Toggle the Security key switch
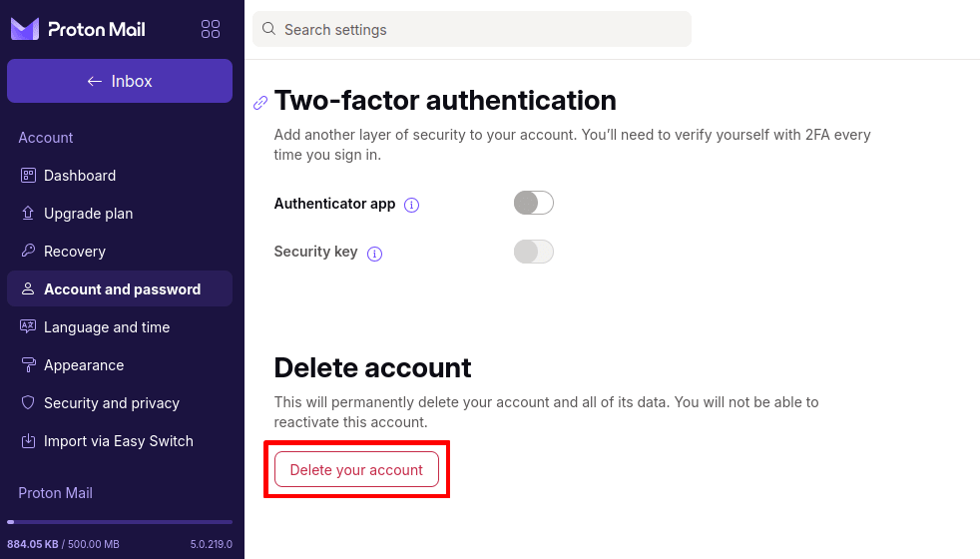 533,252
